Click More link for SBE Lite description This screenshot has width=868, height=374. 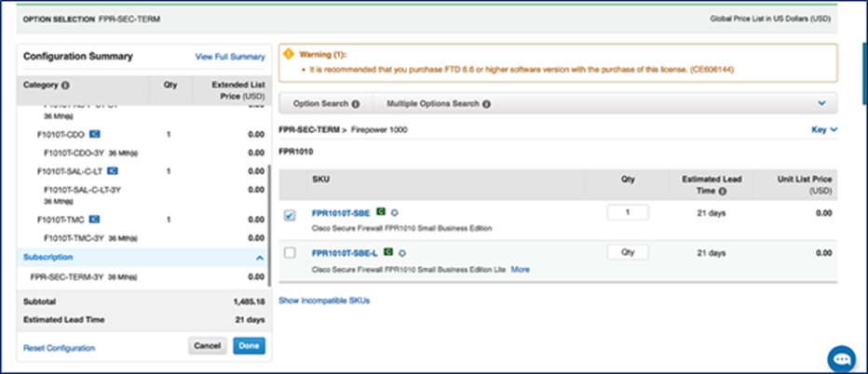pos(521,270)
